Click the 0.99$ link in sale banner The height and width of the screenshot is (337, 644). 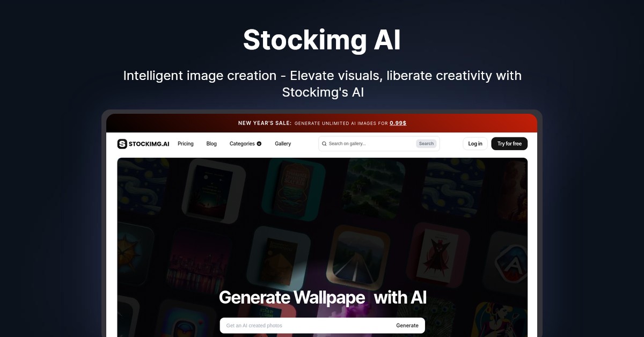point(398,123)
